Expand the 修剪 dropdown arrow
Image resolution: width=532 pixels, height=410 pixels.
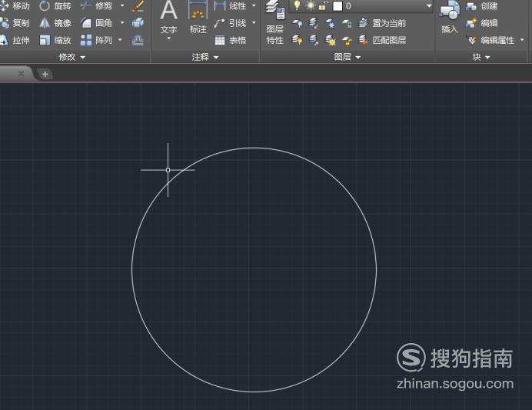click(x=122, y=6)
